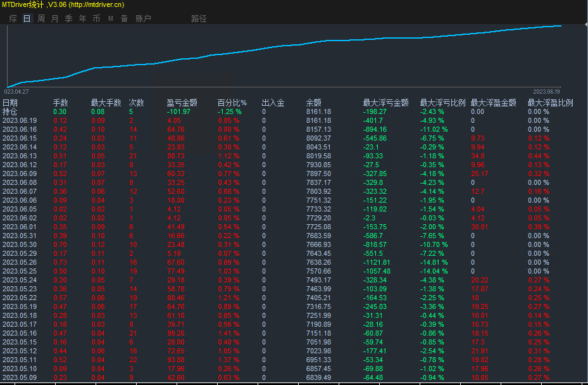Click balance value 6839.49

318,377
